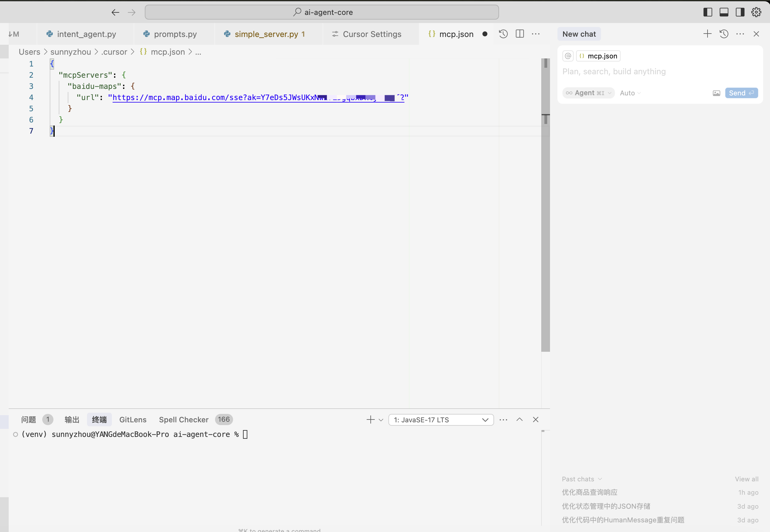Viewport: 770px width, 532px height.
Task: Open the Auto model selector
Action: click(630, 93)
